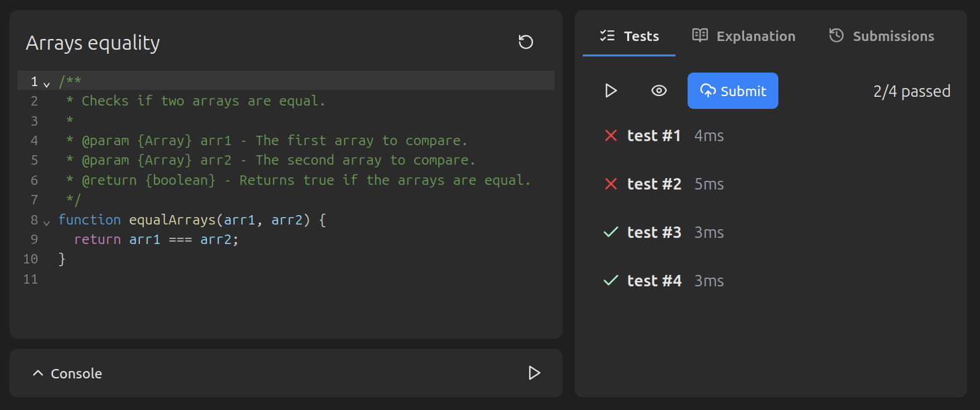Switch to the Tests tab
The width and height of the screenshot is (980, 410).
(x=629, y=36)
